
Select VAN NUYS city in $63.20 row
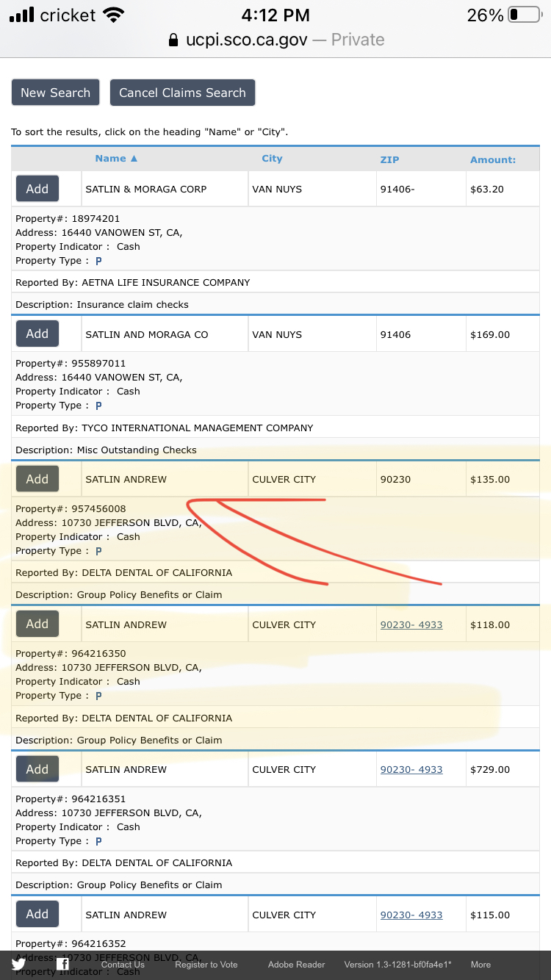point(277,189)
